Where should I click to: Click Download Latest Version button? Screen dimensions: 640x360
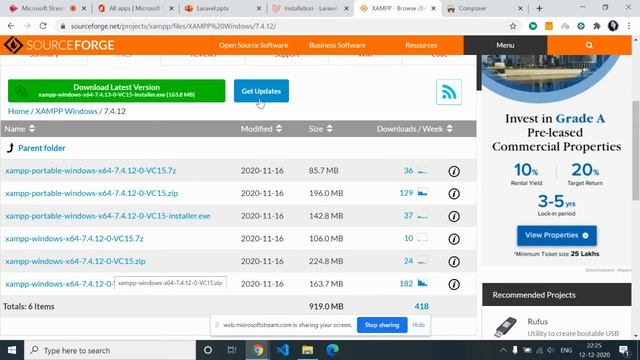click(x=116, y=91)
